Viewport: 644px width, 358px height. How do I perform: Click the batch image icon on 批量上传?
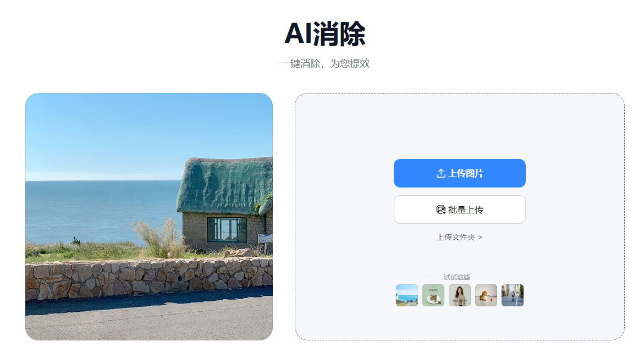tap(441, 210)
